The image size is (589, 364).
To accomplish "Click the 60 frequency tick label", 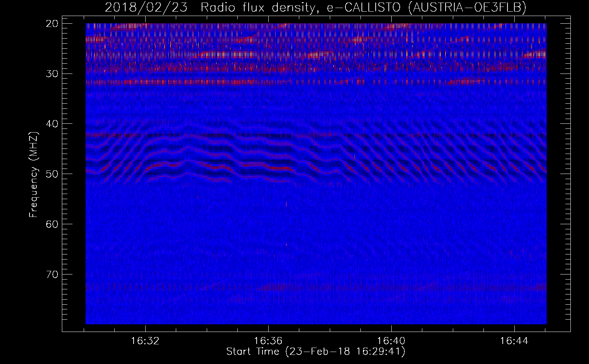I will point(52,224).
